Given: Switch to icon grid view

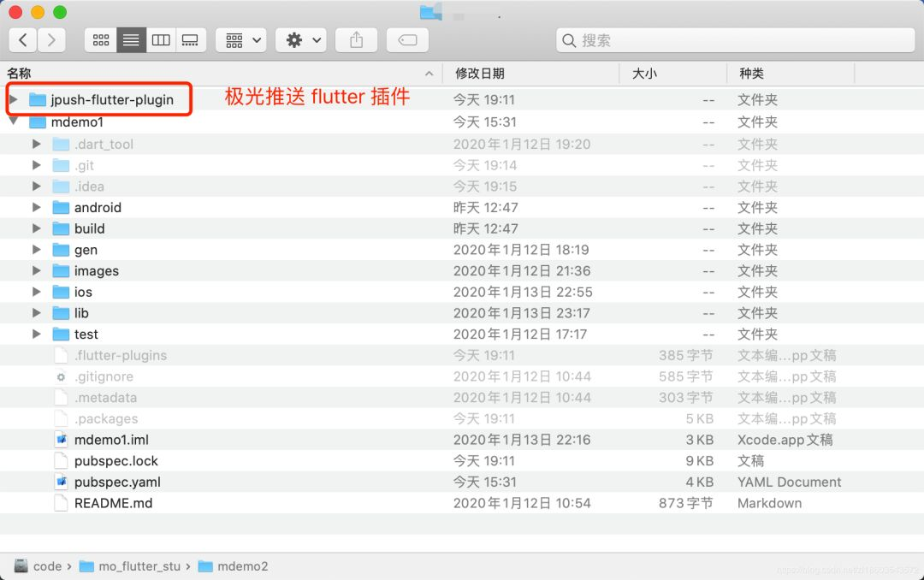Looking at the screenshot, I should pos(101,40).
